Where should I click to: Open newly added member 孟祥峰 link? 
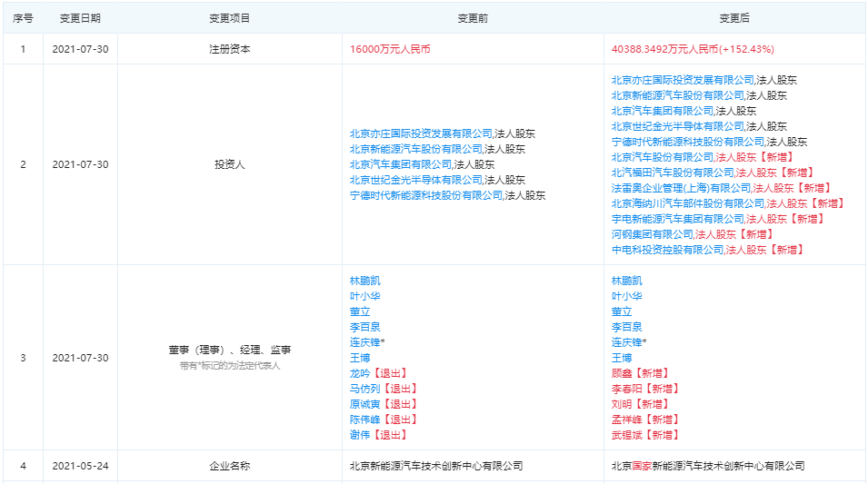click(626, 420)
